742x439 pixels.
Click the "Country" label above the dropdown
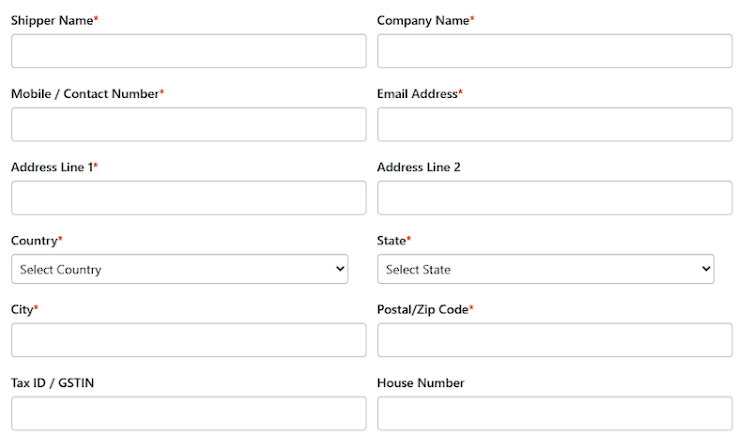(34, 241)
